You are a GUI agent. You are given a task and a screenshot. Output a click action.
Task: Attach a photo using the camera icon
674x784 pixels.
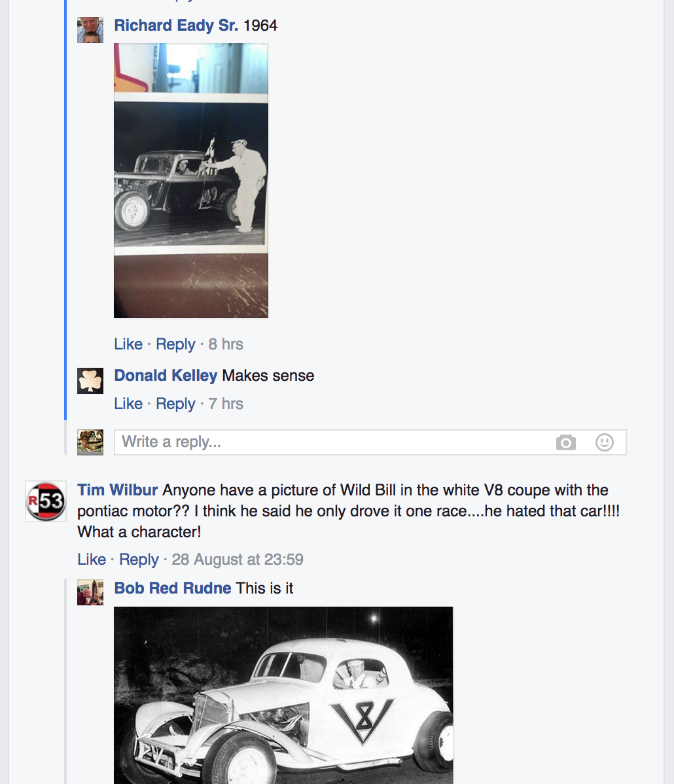tap(565, 442)
